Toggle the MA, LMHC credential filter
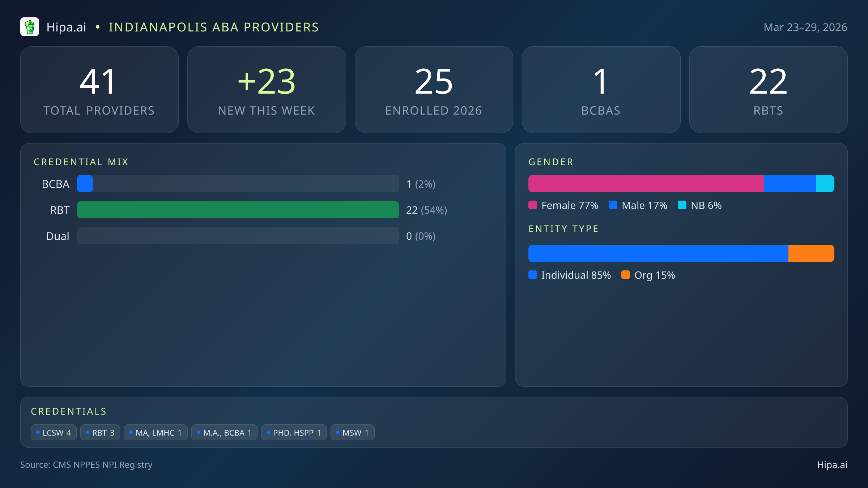The width and height of the screenshot is (868, 488). pyautogui.click(x=156, y=432)
